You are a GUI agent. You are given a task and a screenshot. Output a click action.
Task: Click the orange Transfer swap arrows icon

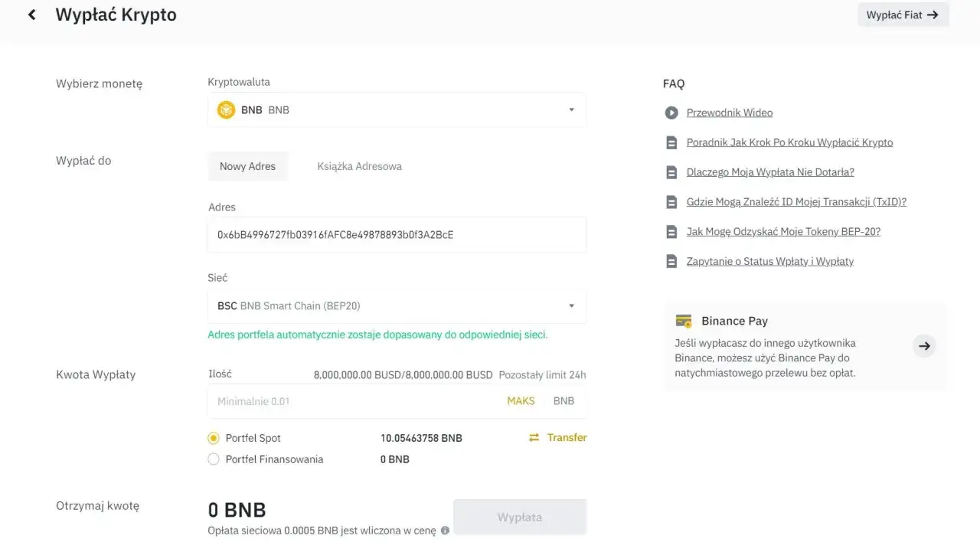click(534, 437)
